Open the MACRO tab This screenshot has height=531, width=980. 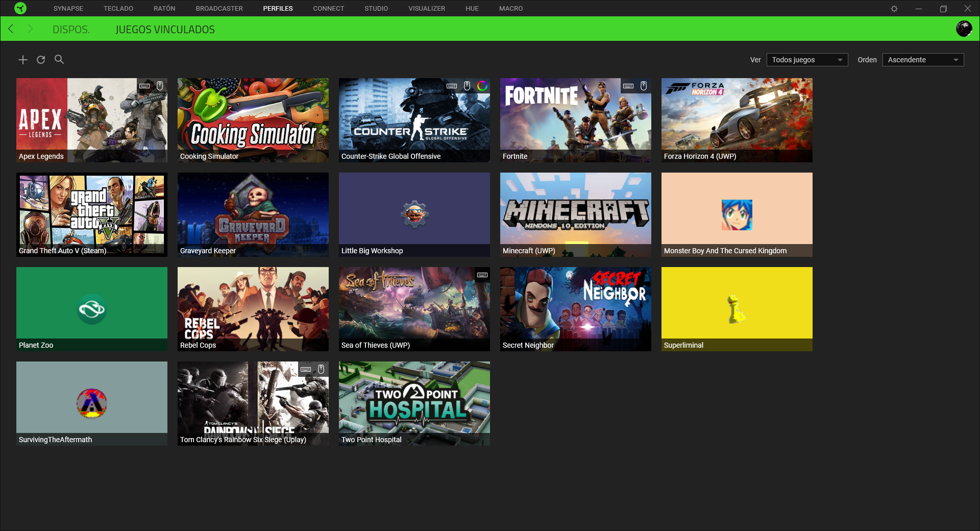coord(511,9)
